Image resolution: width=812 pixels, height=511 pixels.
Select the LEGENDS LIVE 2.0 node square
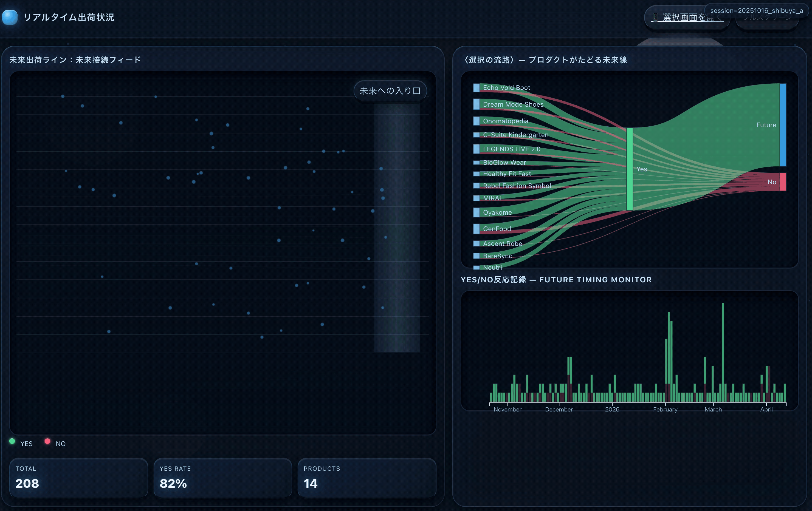476,149
